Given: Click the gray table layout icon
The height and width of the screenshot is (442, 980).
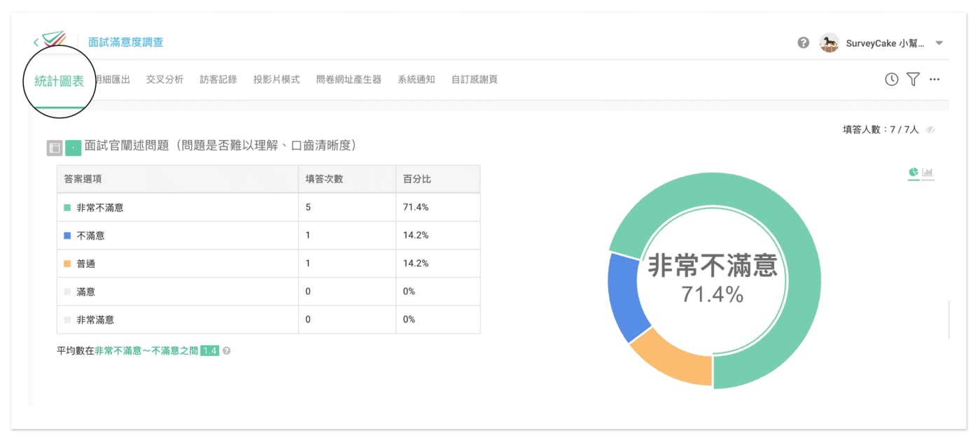Looking at the screenshot, I should click(55, 148).
